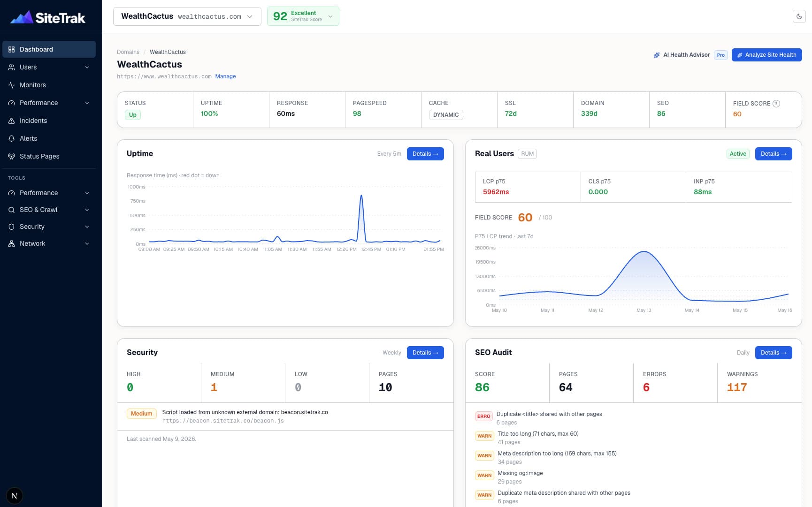Open the Incidents menu item
This screenshot has width=812, height=507.
coord(49,121)
